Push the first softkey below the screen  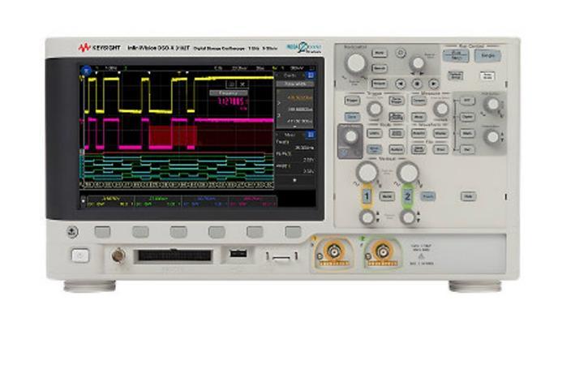(x=102, y=232)
